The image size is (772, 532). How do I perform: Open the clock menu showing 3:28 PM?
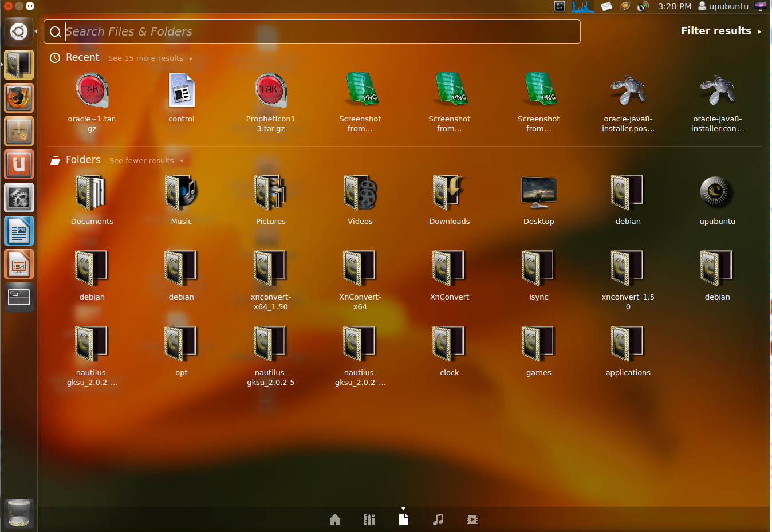point(675,6)
